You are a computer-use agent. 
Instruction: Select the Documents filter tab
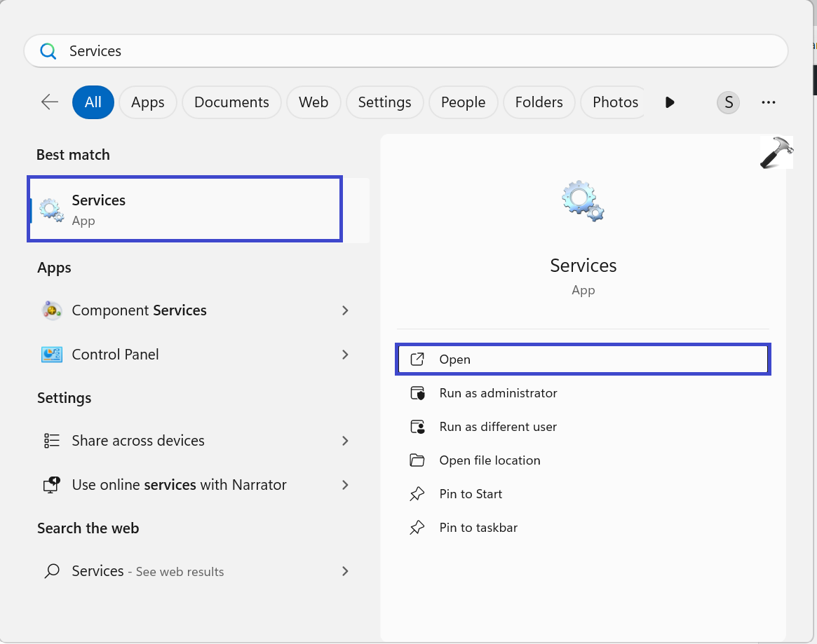[x=231, y=103]
